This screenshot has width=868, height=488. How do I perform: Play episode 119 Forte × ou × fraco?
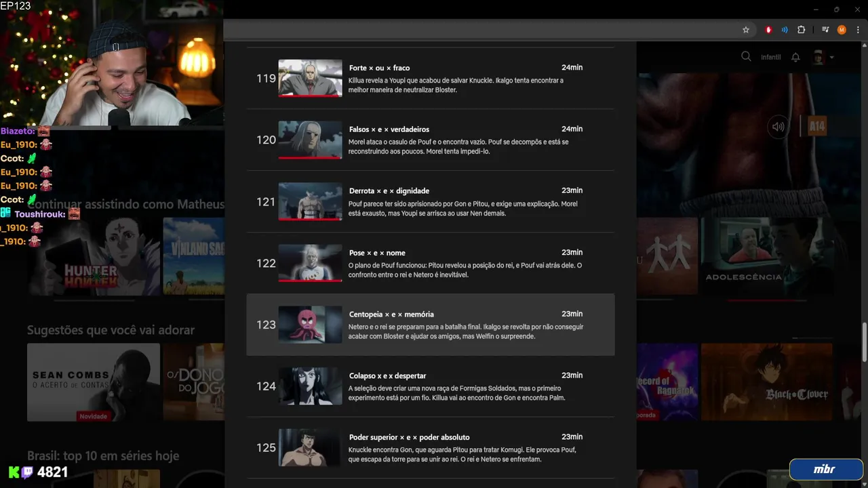click(431, 78)
